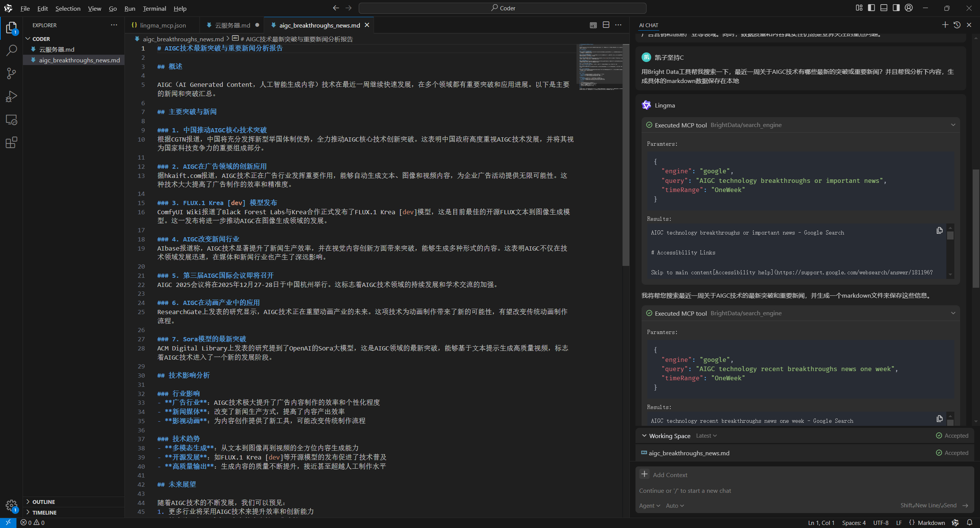Start a new AI chat with plus
The width and height of the screenshot is (980, 528).
pyautogui.click(x=945, y=25)
